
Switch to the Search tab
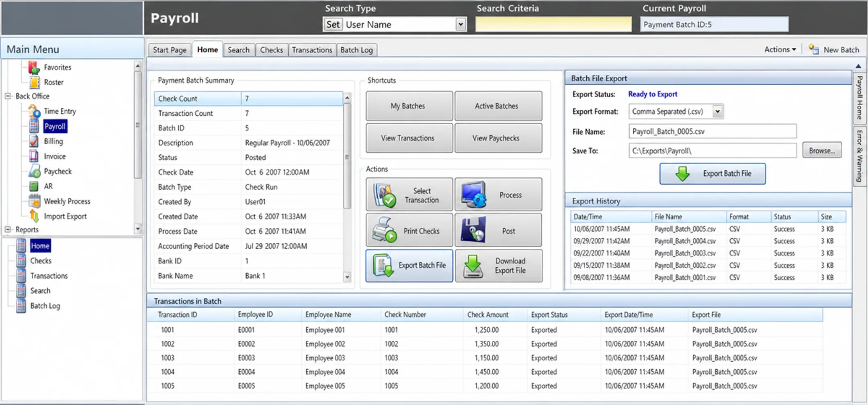coord(239,50)
